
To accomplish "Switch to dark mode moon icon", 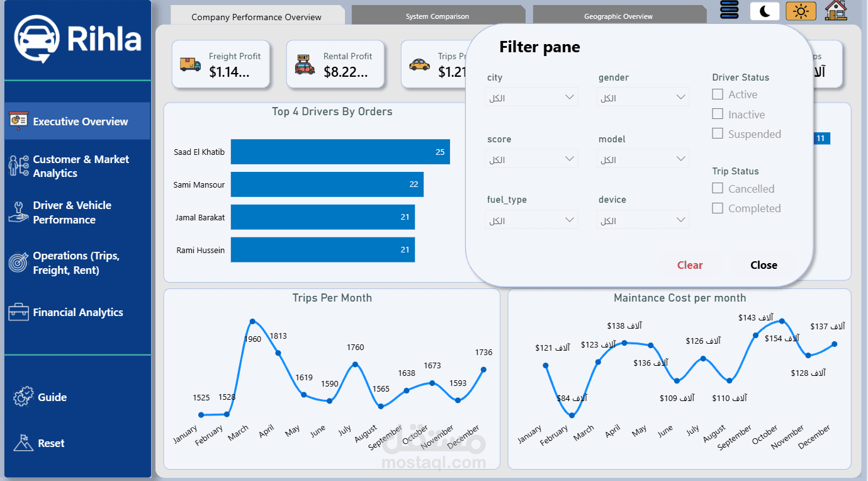I will [x=765, y=11].
